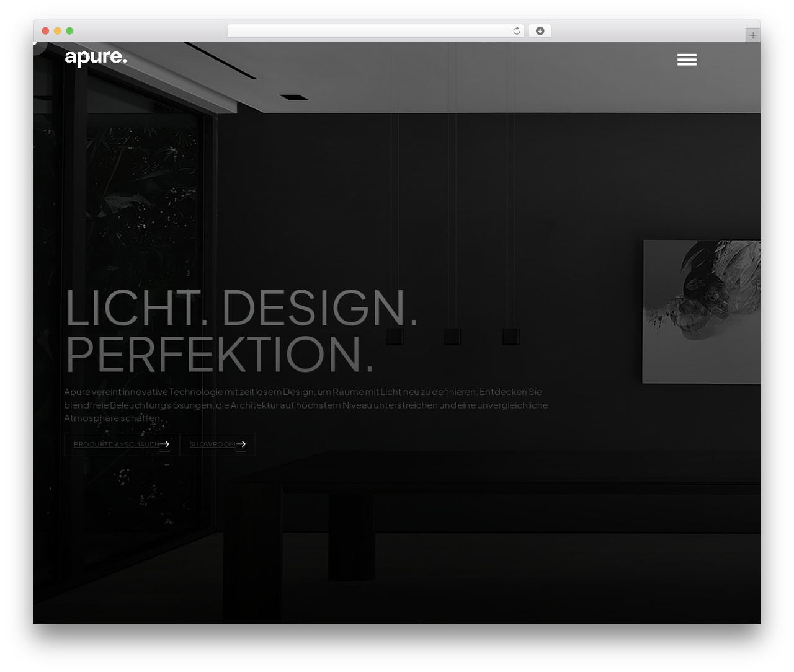Click the paragraph starting 'Apure vereint innovative'
The height and width of the screenshot is (672, 794).
[x=306, y=405]
